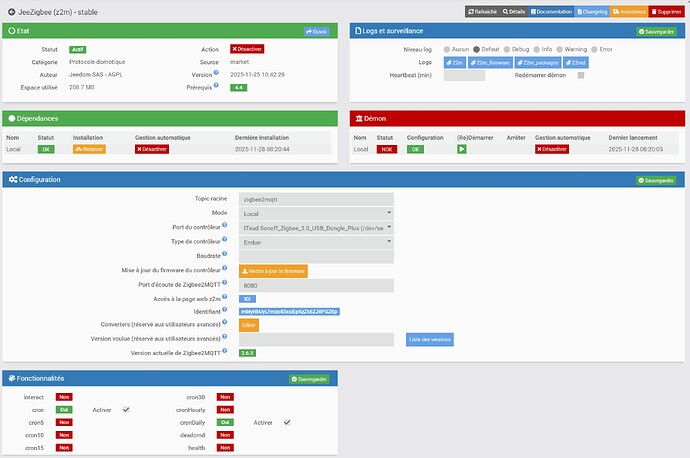View the Changelog
The height and width of the screenshot is (458, 690).
click(x=592, y=12)
